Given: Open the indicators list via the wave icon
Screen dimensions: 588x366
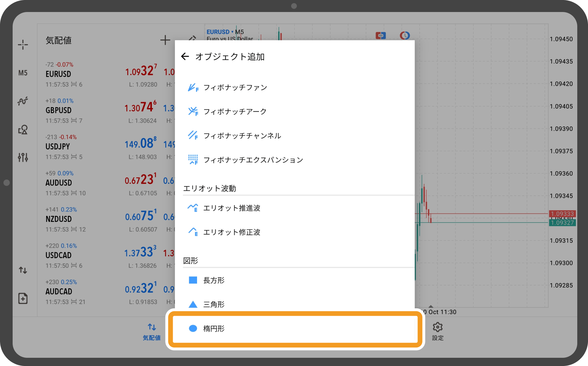Looking at the screenshot, I should 23,101.
